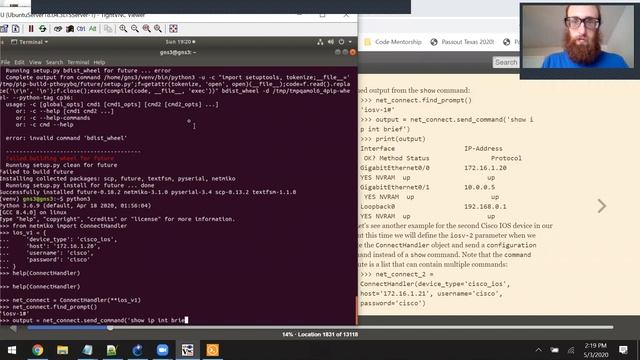Screen dimensions: 640x360
Task: Send Ctrl+Alt+Del via VNC toolbar icon
Action: click(58, 29)
